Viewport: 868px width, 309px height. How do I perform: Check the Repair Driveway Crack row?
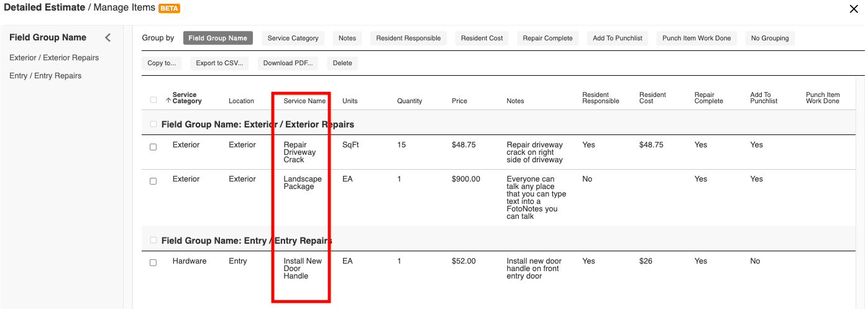(x=153, y=147)
